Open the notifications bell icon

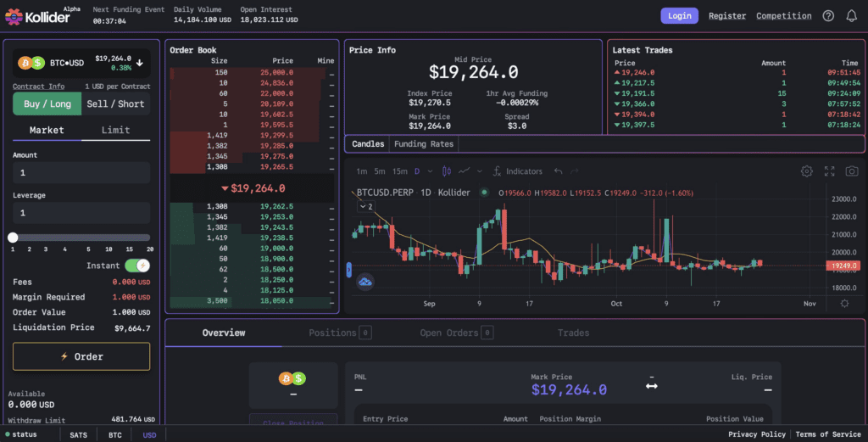[x=851, y=16]
